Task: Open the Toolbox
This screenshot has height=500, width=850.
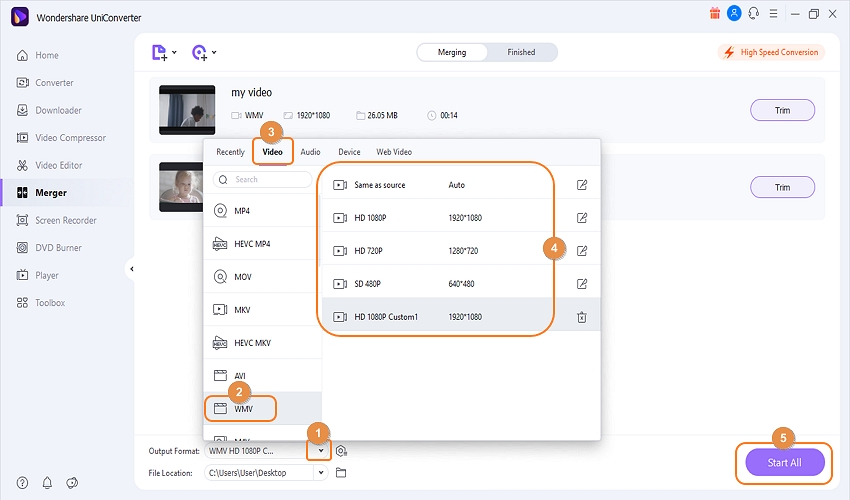Action: [x=41, y=303]
